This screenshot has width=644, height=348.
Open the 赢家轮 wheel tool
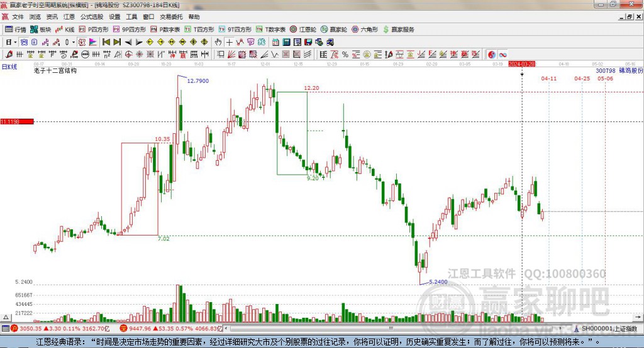(x=334, y=29)
